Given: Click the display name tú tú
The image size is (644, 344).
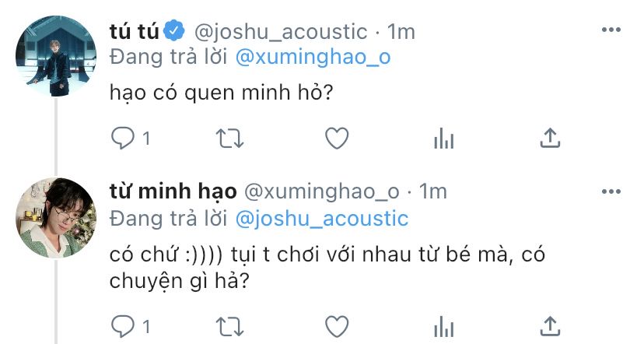Looking at the screenshot, I should pos(135,32).
